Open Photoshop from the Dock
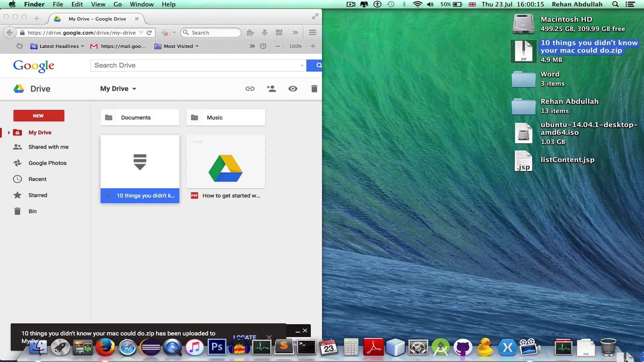The width and height of the screenshot is (644, 362). pyautogui.click(x=217, y=347)
